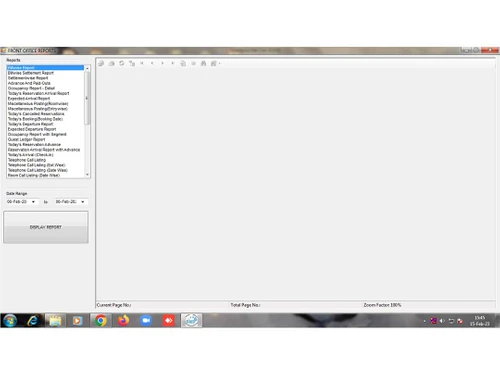Click the Close Current View icon
Image resolution: width=500 pixels, height=375 pixels.
tap(193, 63)
